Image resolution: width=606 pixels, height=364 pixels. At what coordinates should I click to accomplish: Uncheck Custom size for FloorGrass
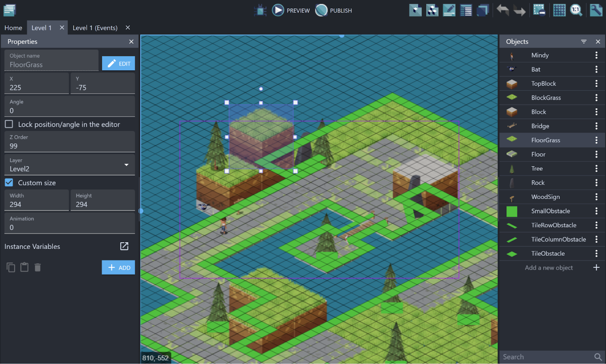[x=9, y=182]
